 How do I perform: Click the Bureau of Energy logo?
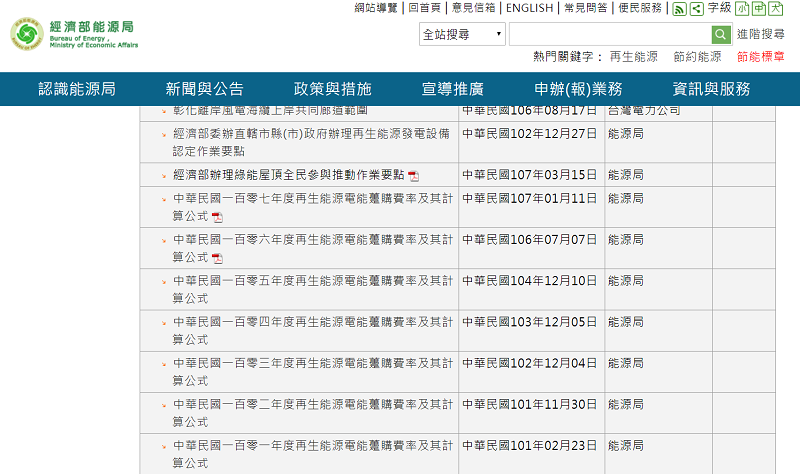(74, 34)
